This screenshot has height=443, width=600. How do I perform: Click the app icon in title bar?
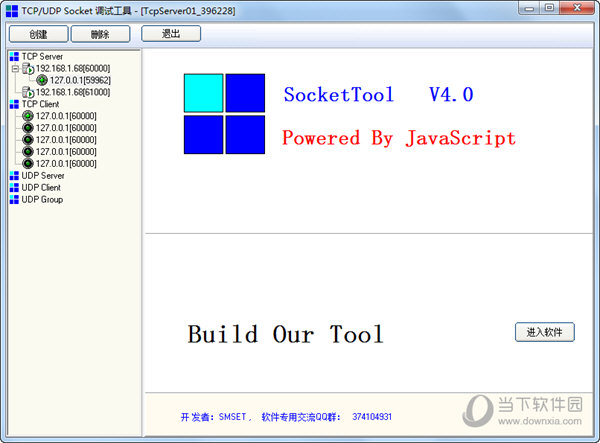click(12, 11)
